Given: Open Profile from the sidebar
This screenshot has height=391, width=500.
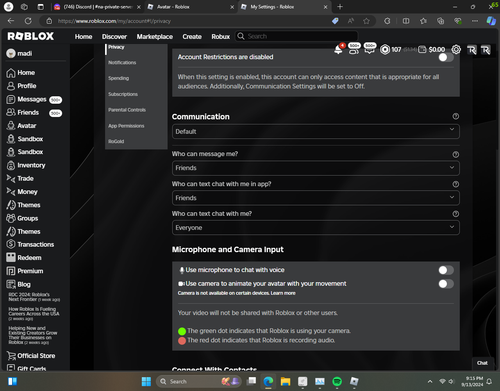Looking at the screenshot, I should pos(21,86).
